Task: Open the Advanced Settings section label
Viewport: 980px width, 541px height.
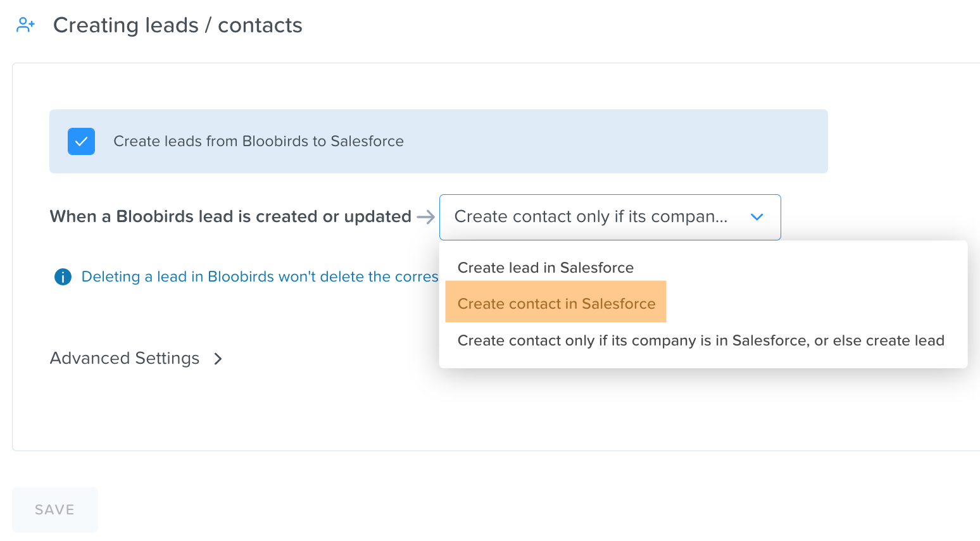Action: pyautogui.click(x=125, y=358)
